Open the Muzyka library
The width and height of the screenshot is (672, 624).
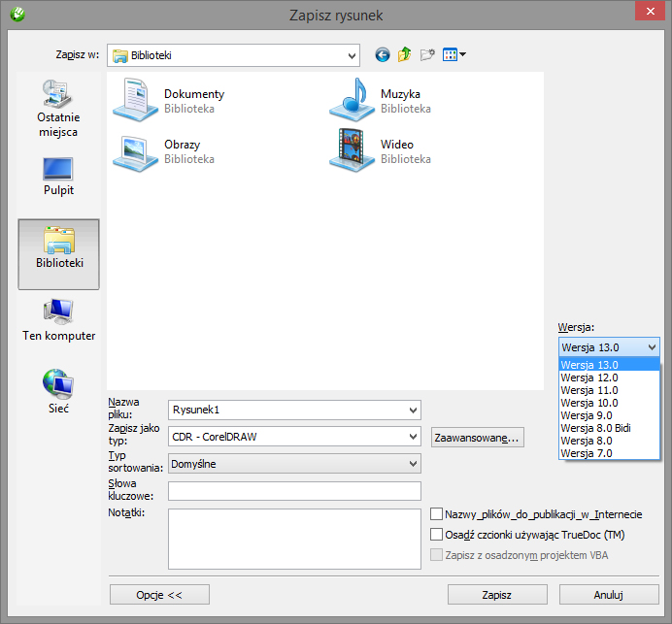coord(379,101)
